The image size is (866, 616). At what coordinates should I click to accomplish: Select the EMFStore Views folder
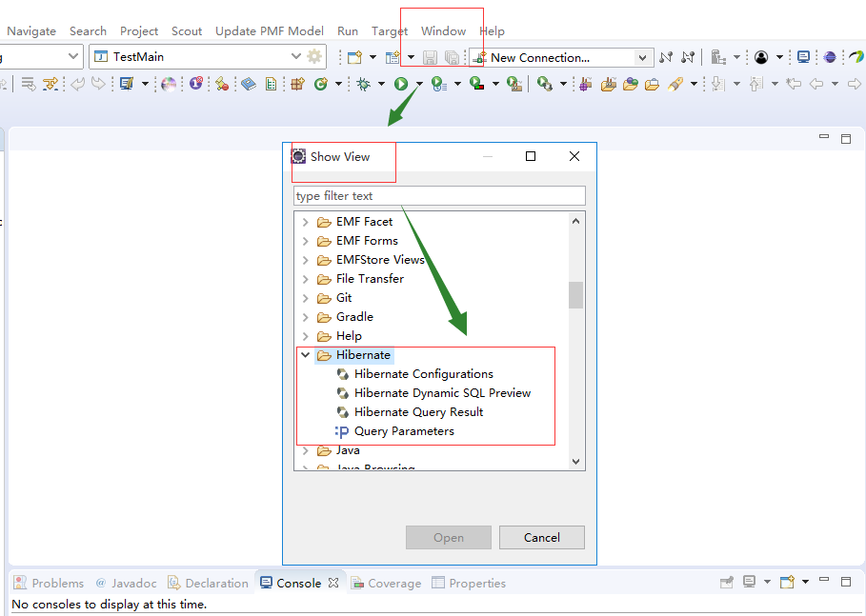click(x=380, y=260)
